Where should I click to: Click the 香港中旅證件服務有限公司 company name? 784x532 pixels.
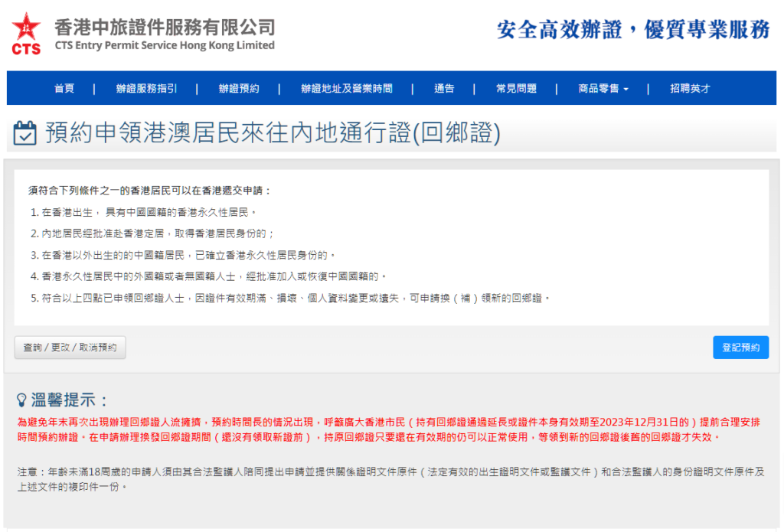point(165,28)
